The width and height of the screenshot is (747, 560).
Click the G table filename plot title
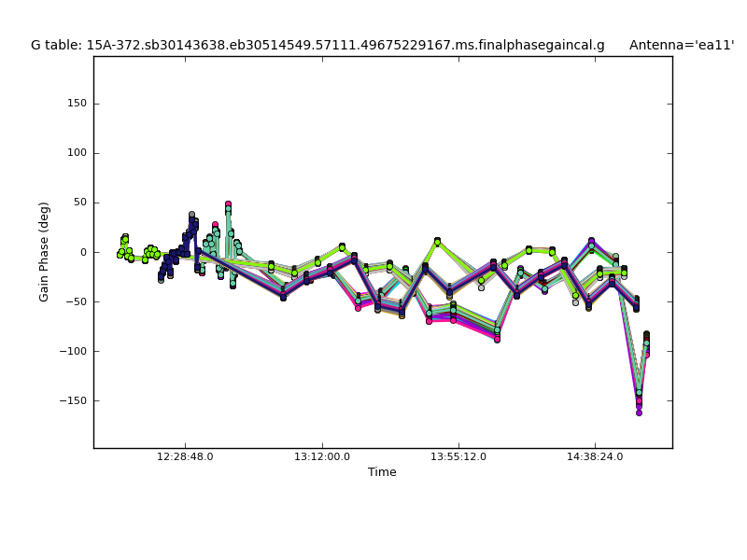(317, 45)
